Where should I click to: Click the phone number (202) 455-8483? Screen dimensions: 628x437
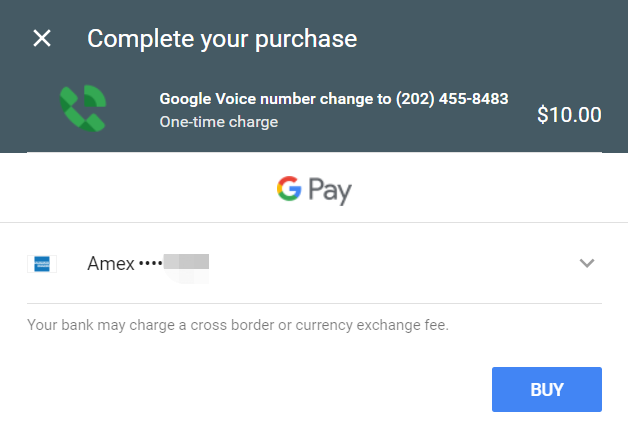coord(452,99)
